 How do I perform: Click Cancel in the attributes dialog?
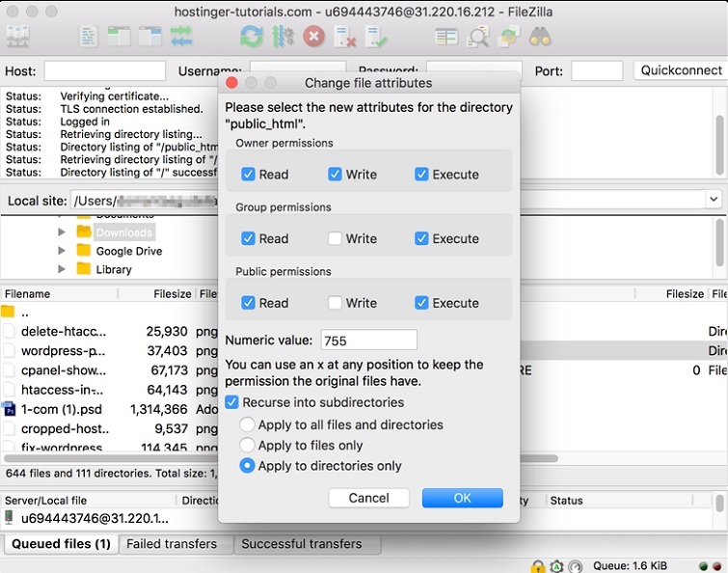368,498
